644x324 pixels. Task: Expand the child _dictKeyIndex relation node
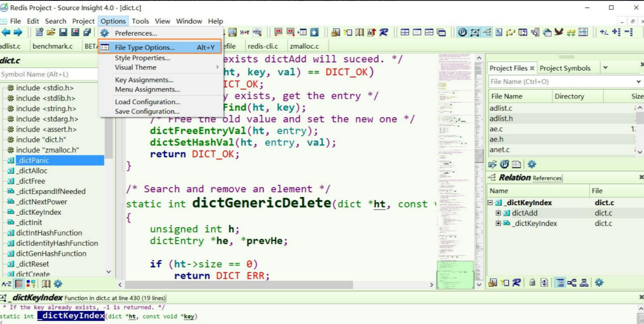coord(498,223)
